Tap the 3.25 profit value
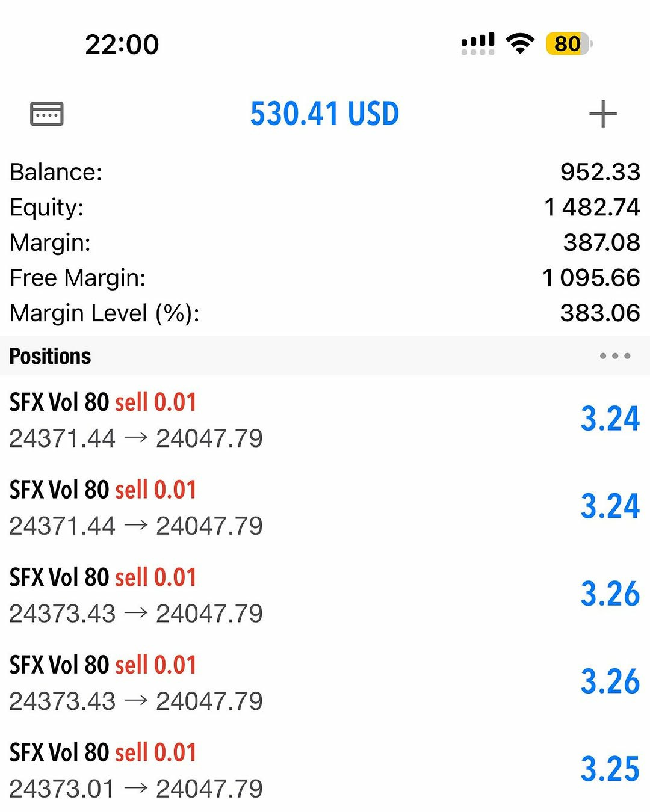The image size is (650, 812). coord(610,769)
